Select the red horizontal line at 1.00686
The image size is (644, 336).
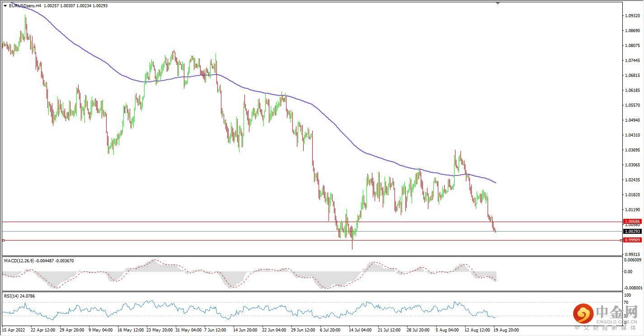[312, 222]
